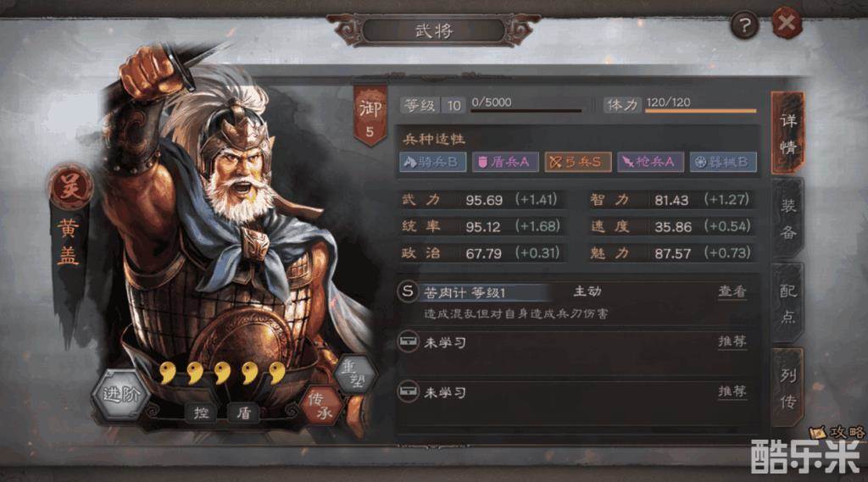
Task: Click the 枪兵A troop aptitude badge
Action: (650, 162)
